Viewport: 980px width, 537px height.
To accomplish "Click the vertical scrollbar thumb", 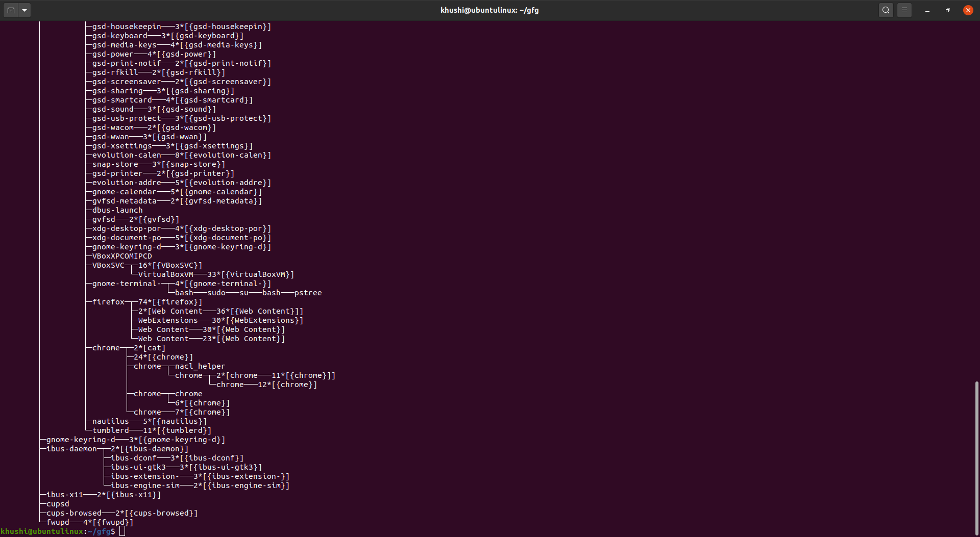I will click(977, 457).
